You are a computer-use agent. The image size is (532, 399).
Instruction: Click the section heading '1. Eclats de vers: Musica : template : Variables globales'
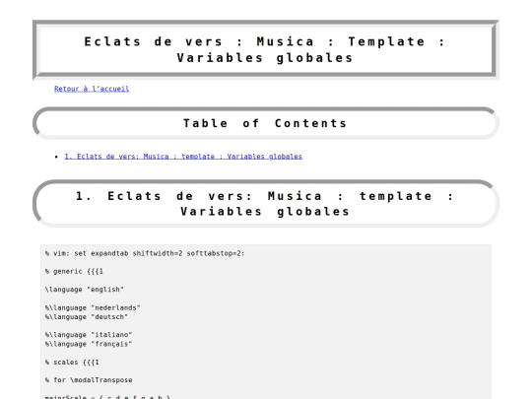(x=265, y=204)
